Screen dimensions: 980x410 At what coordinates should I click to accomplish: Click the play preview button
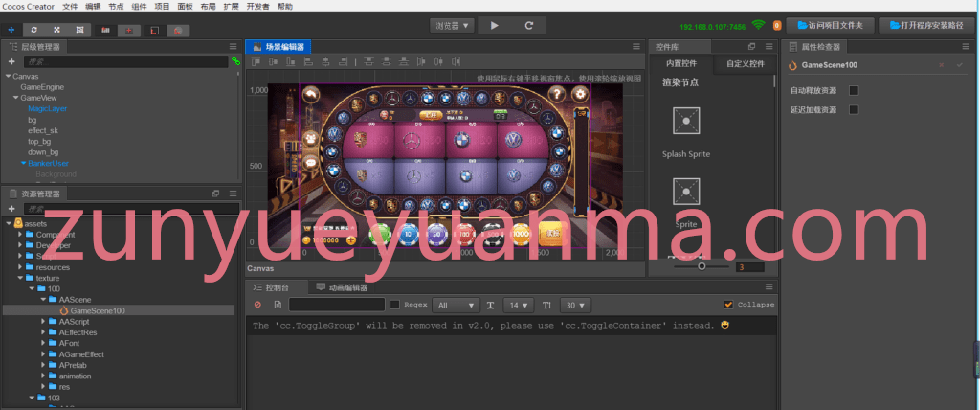tap(495, 26)
